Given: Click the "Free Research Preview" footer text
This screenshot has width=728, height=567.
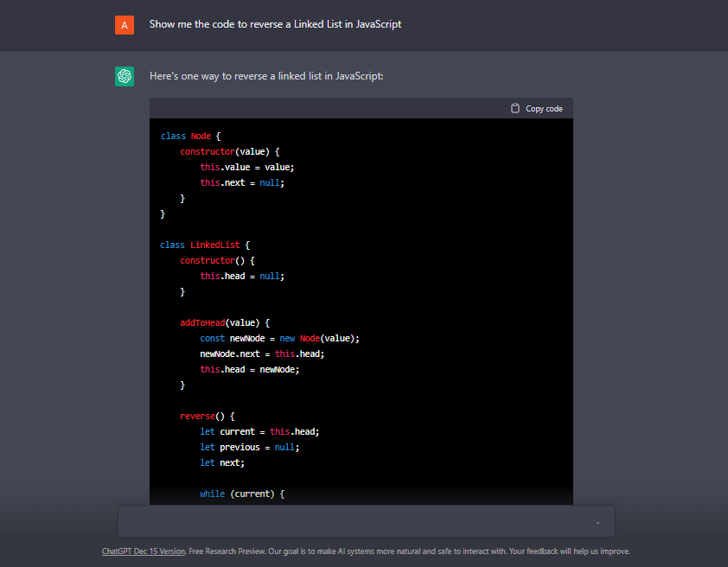Looking at the screenshot, I should tap(226, 551).
